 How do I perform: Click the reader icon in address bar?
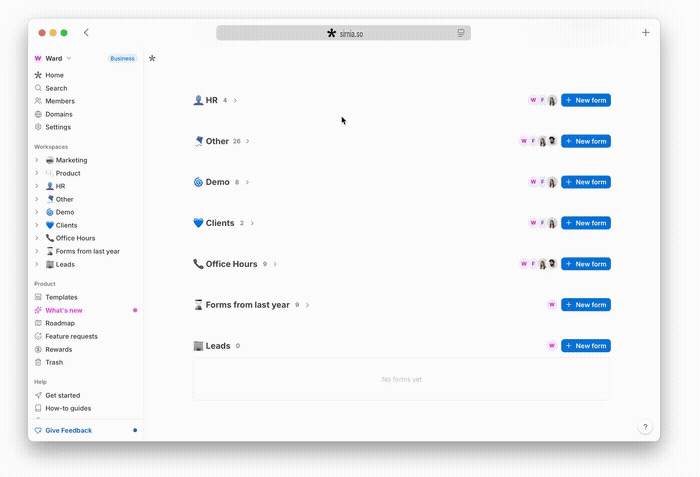[461, 33]
